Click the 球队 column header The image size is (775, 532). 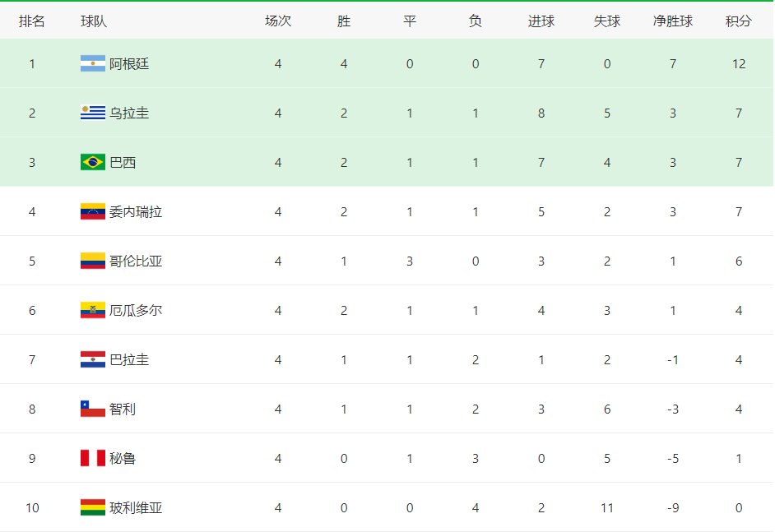[94, 21]
